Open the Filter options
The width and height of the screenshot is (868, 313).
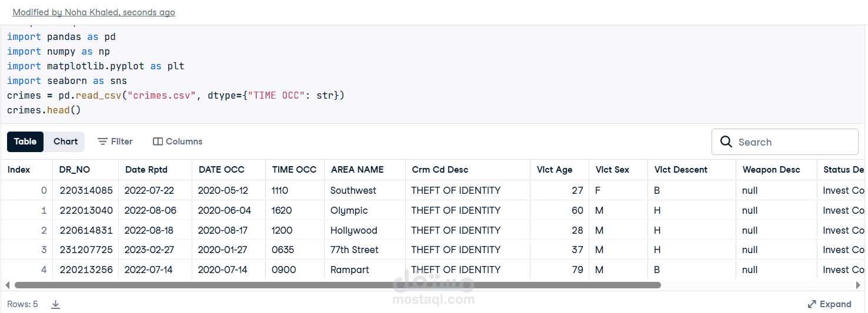115,142
